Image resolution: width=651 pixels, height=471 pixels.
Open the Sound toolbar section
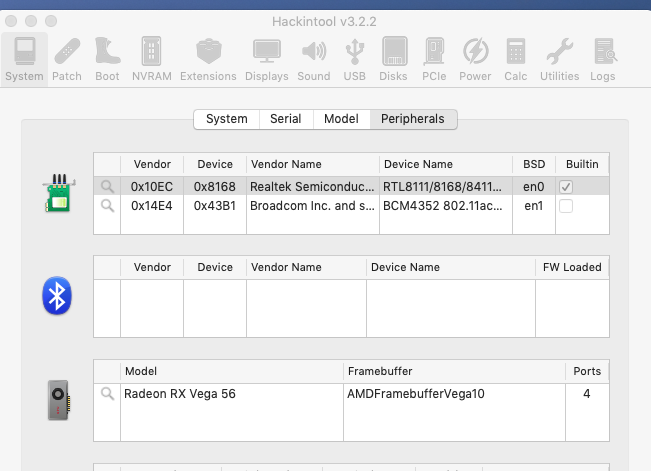pyautogui.click(x=314, y=59)
